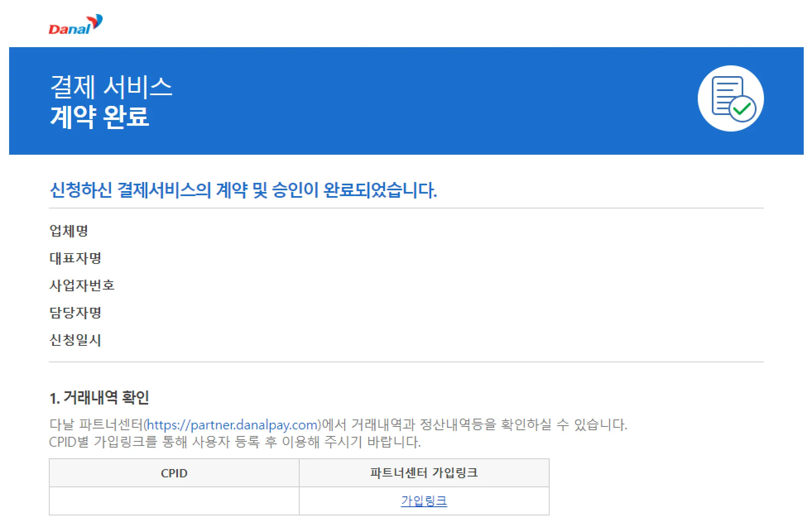
Task: Click the blue 승인이 완료되었습니다 heading
Action: coord(243,190)
